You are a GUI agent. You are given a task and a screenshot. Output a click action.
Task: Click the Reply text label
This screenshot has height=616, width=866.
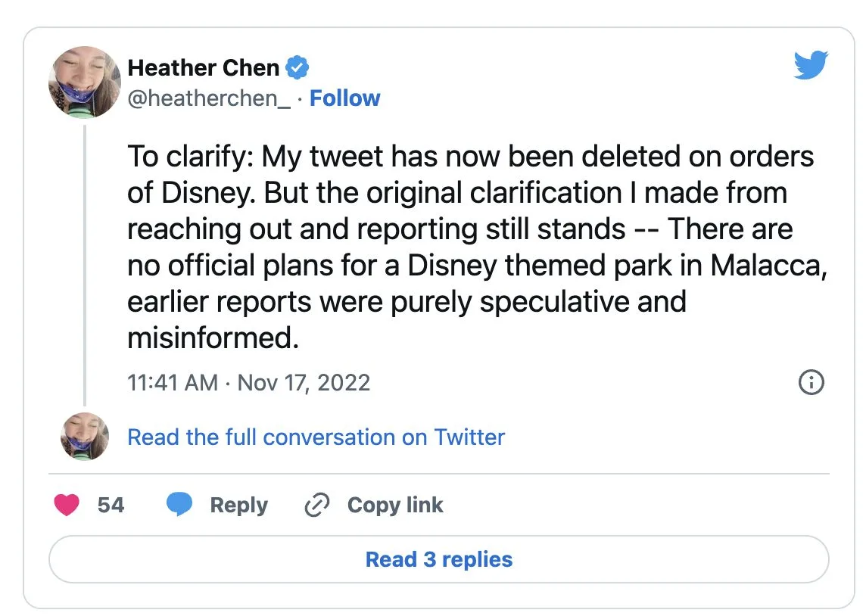238,506
